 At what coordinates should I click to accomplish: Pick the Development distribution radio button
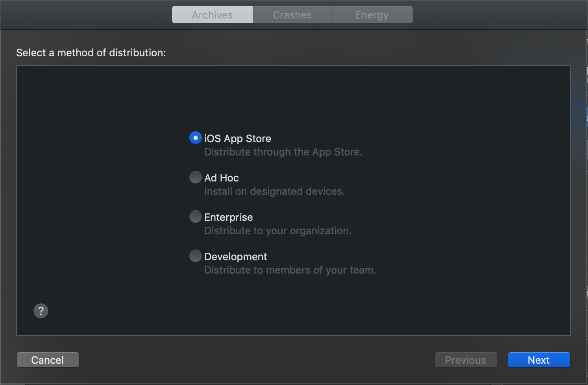coord(196,256)
